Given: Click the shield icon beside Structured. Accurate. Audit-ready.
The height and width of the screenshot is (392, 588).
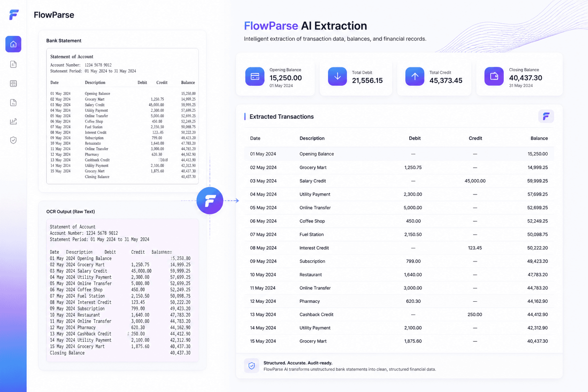Looking at the screenshot, I should (x=252, y=366).
